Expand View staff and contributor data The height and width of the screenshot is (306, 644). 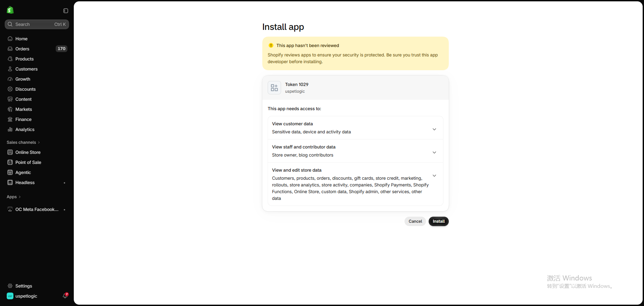click(434, 152)
